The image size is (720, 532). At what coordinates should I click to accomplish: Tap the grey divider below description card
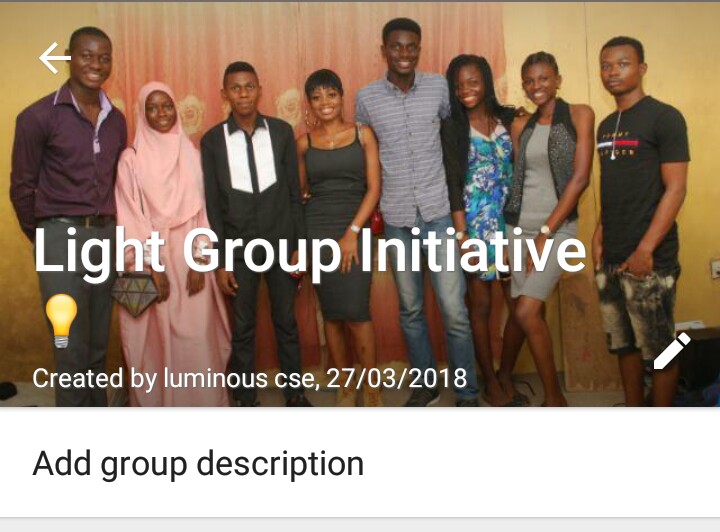click(360, 525)
